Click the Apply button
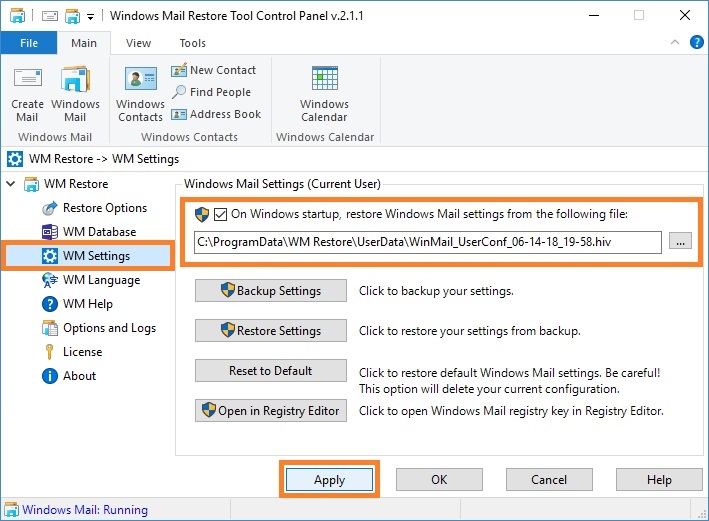Screen dimensions: 709x521 [x=329, y=479]
